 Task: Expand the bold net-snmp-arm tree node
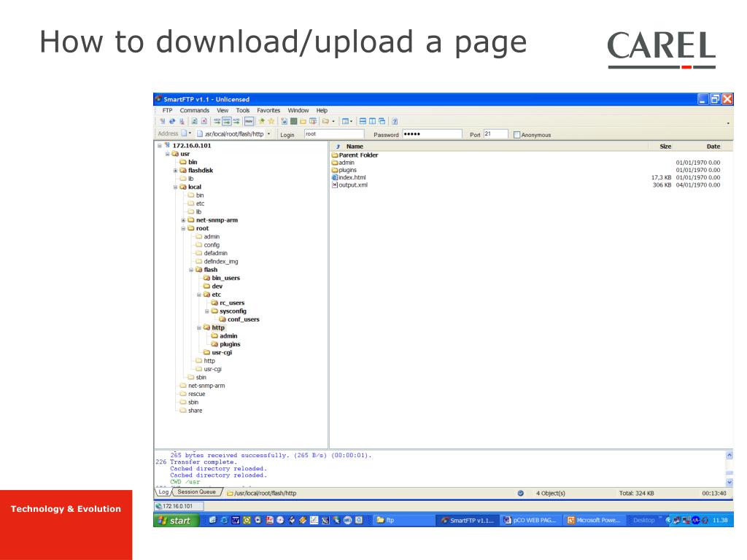[x=183, y=220]
